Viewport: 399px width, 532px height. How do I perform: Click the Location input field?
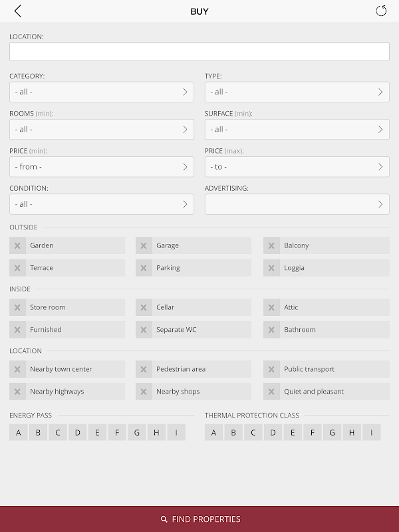tap(199, 52)
